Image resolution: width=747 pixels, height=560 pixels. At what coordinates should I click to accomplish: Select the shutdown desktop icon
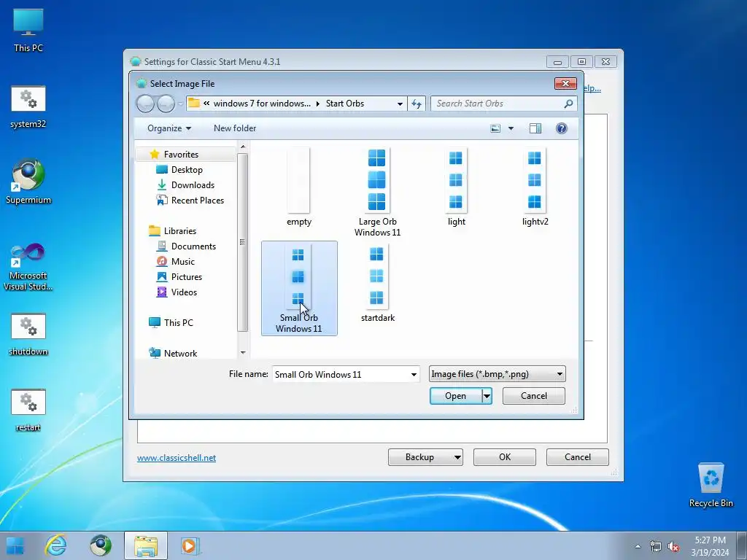click(28, 335)
